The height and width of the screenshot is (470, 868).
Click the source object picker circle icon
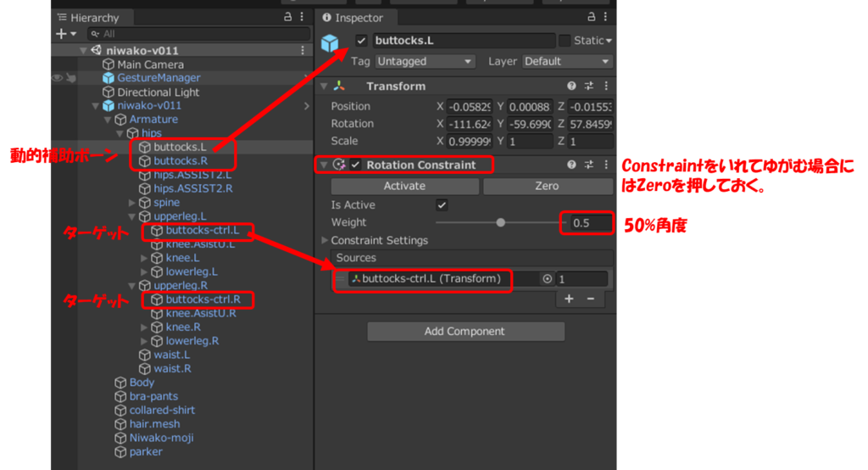pos(548,279)
